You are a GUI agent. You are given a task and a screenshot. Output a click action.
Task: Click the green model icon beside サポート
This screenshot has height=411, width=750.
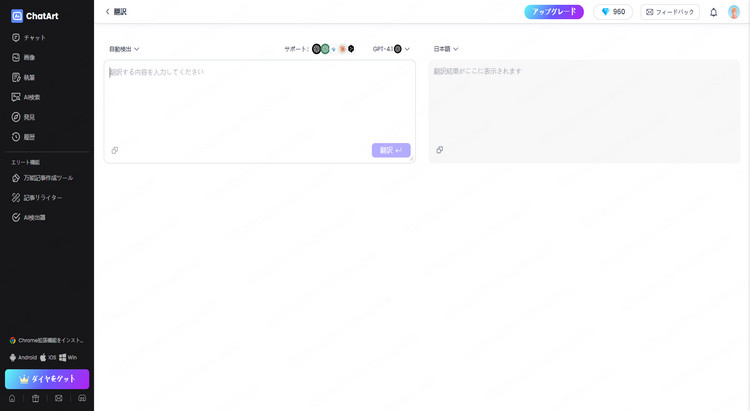coord(325,49)
